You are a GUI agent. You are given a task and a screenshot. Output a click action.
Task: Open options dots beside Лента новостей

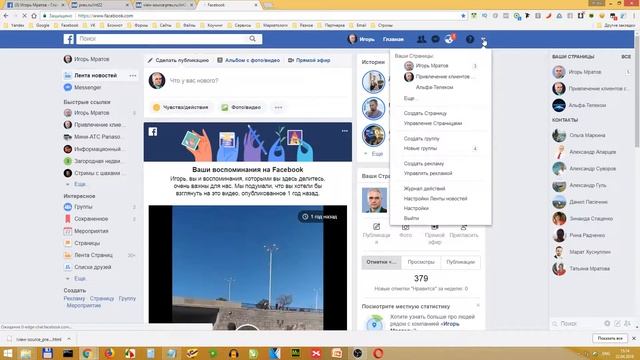coord(133,76)
